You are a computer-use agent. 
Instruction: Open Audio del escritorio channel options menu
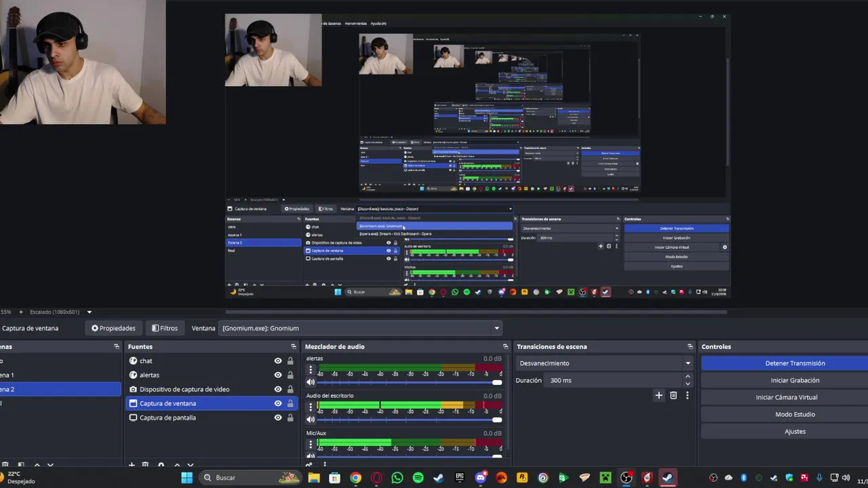click(311, 407)
